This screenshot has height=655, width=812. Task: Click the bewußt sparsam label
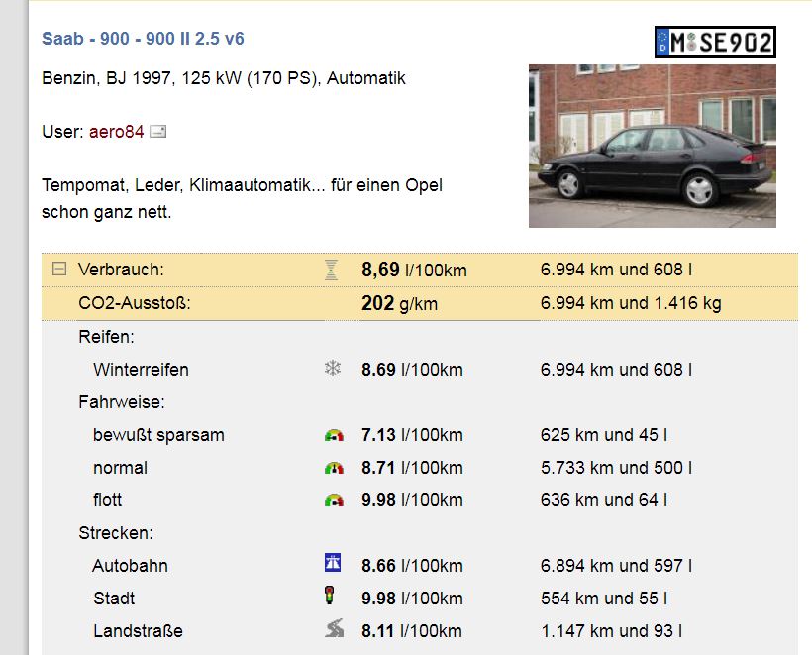[x=158, y=435]
